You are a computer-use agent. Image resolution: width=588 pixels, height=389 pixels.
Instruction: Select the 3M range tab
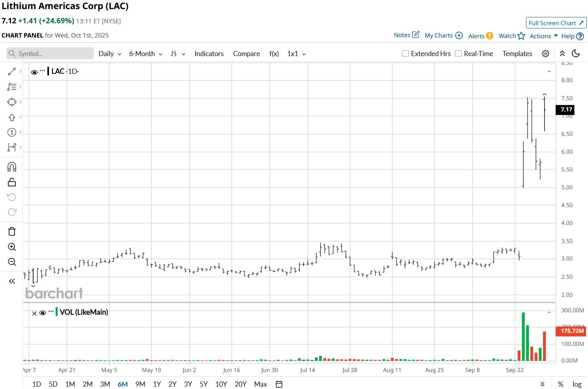(105, 384)
